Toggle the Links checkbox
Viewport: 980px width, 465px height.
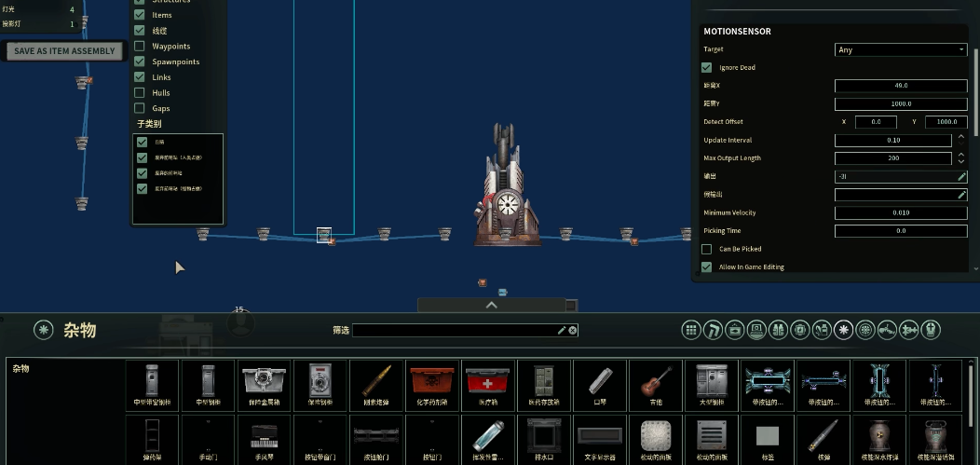[x=140, y=76]
